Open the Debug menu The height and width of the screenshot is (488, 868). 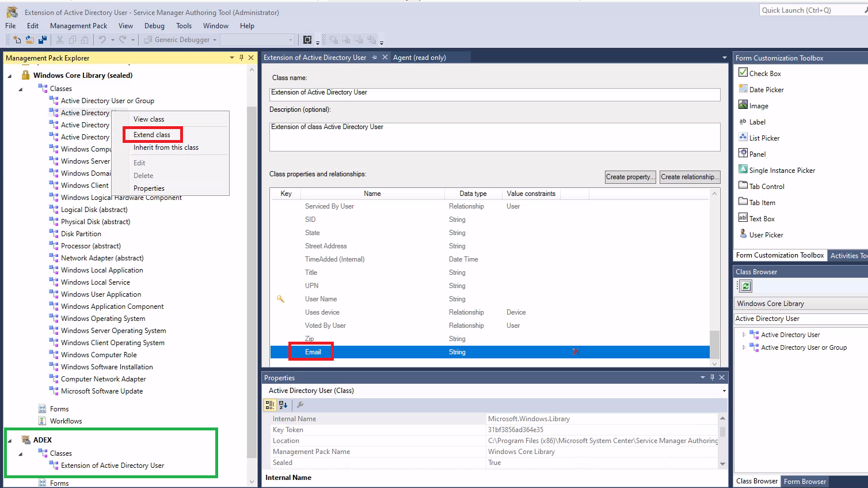[154, 26]
